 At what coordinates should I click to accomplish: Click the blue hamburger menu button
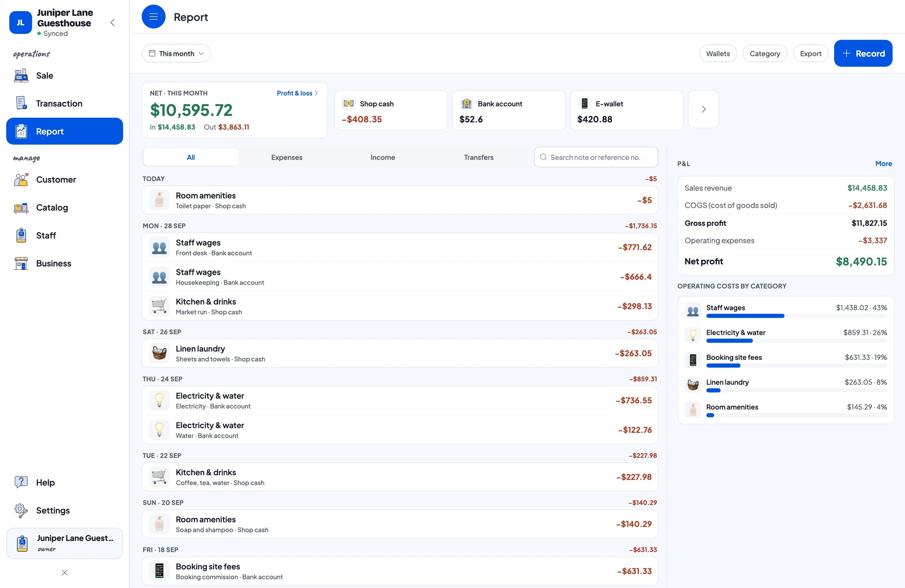click(x=153, y=17)
